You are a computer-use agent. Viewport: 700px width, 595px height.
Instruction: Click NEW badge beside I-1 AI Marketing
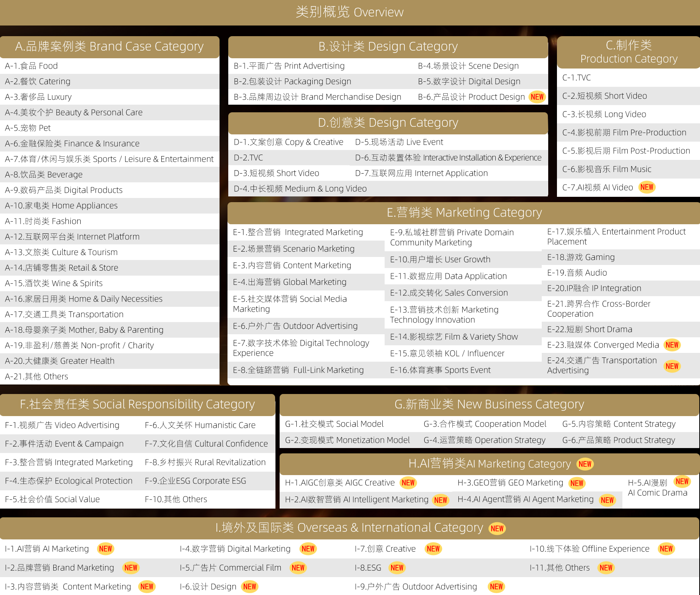click(105, 549)
